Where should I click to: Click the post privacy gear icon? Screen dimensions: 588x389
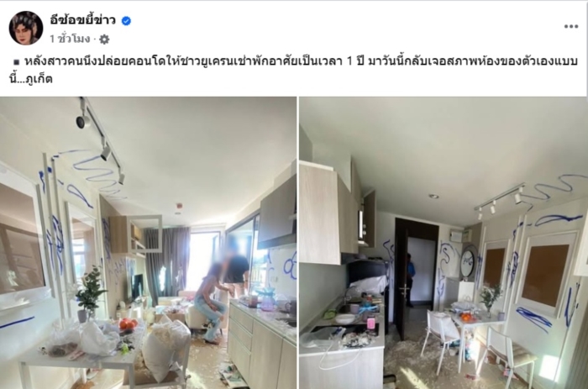(x=104, y=39)
